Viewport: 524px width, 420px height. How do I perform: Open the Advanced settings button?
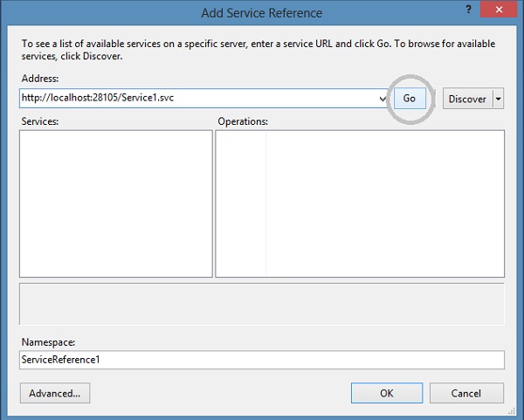click(x=54, y=393)
